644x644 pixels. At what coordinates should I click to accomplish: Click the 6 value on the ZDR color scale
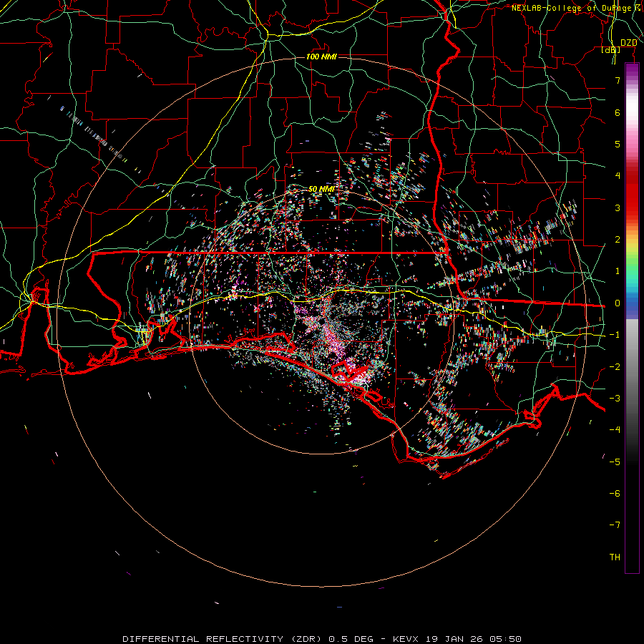click(618, 112)
